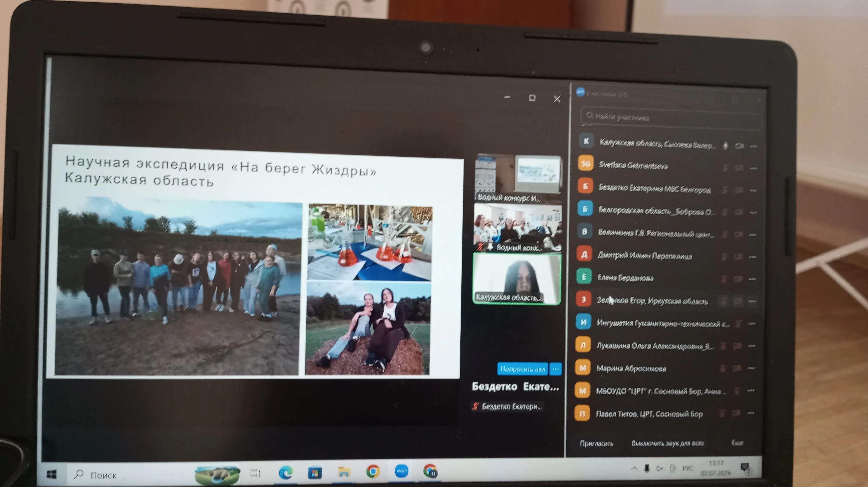This screenshot has height=487, width=868.
Task: Click Svetlana Getmantseva's SG avatar
Action: click(x=586, y=163)
